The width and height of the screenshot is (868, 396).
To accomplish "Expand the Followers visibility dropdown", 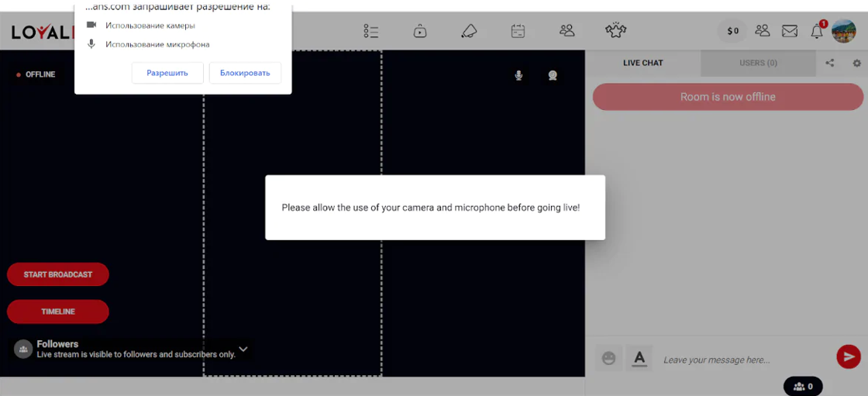I will pos(243,349).
